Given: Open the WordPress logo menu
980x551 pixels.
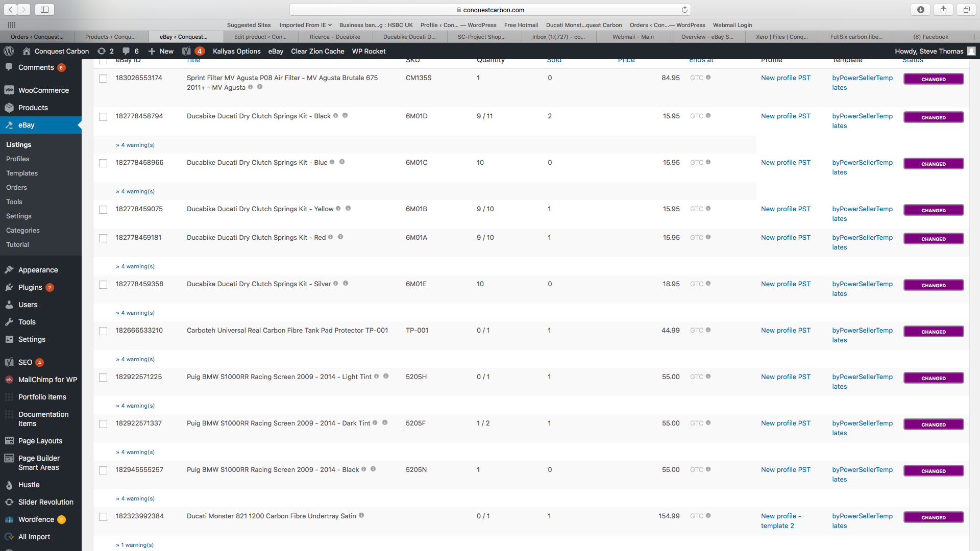Looking at the screenshot, I should (9, 51).
